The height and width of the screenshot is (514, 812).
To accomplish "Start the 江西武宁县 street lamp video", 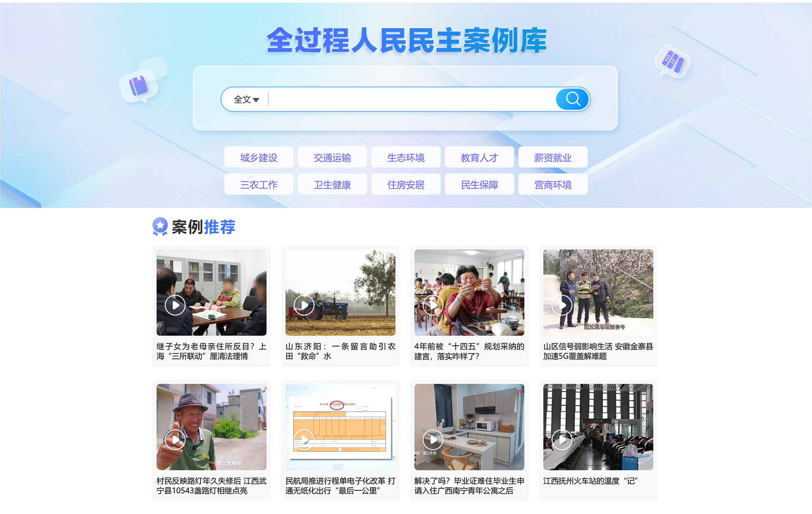I will click(175, 440).
